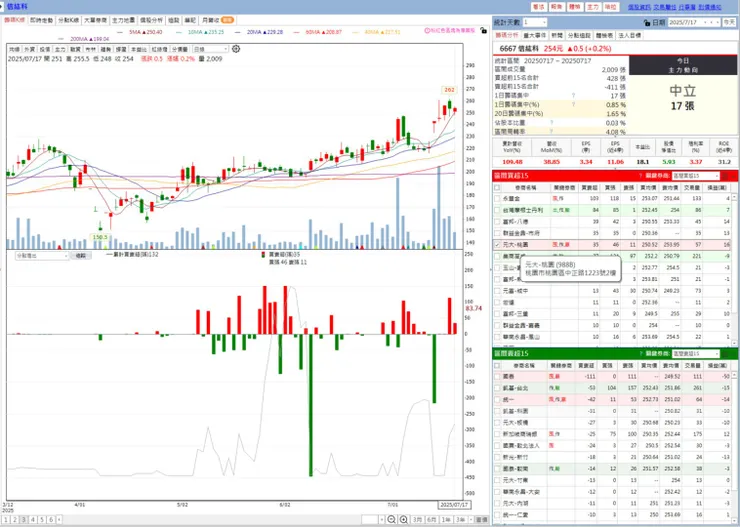The height and width of the screenshot is (527, 740).
Task: Set chart range to 1年
Action: (446, 519)
